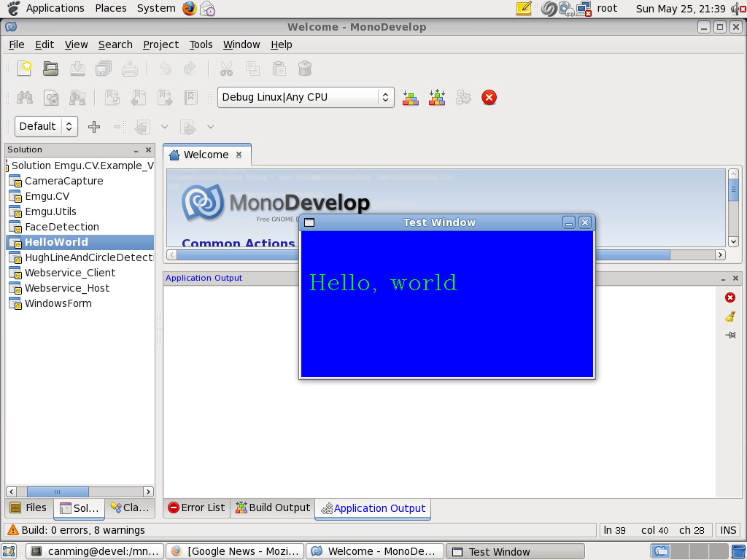Viewport: 747px width, 560px height.
Task: Select the Application Output tab
Action: click(x=373, y=508)
